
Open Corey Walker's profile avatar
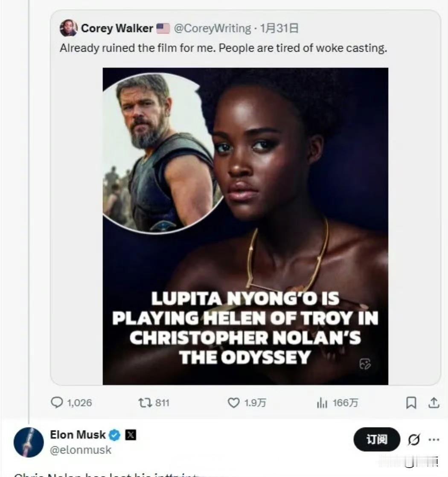68,28
